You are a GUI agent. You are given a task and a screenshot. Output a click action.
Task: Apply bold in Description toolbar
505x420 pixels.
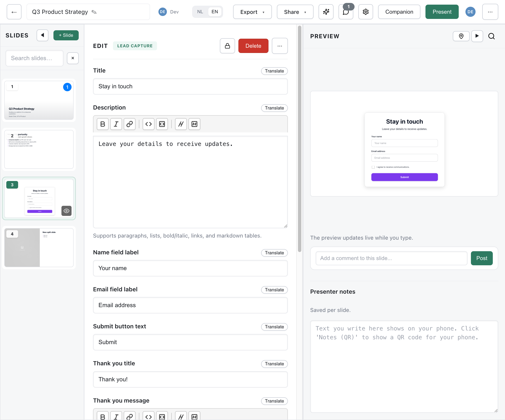pos(103,124)
